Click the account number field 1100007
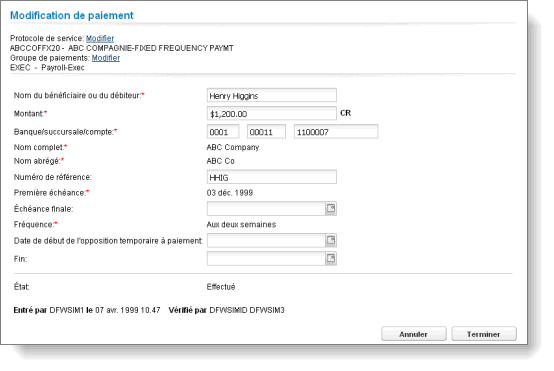Image resolution: width=554 pixels, height=371 pixels. (336, 132)
